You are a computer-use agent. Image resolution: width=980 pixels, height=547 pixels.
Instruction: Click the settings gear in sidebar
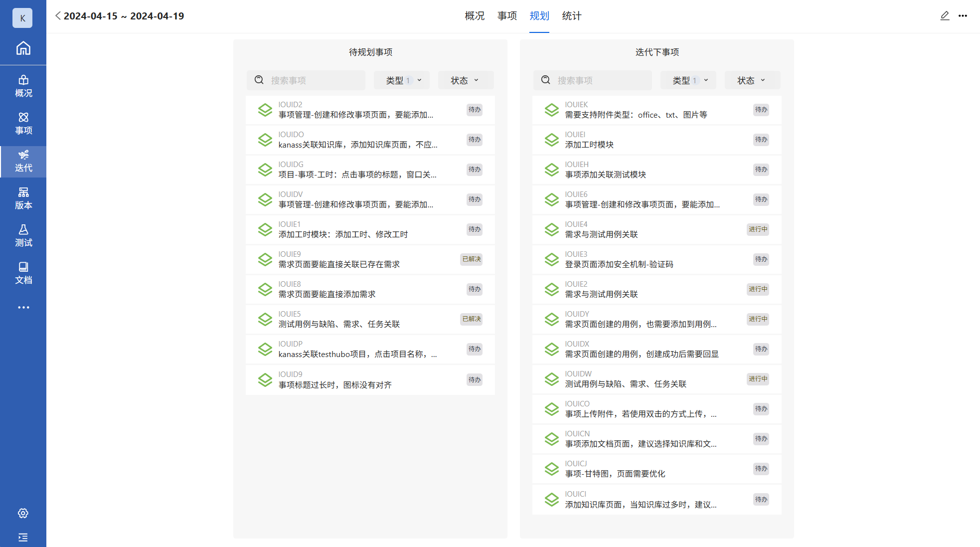pos(23,513)
